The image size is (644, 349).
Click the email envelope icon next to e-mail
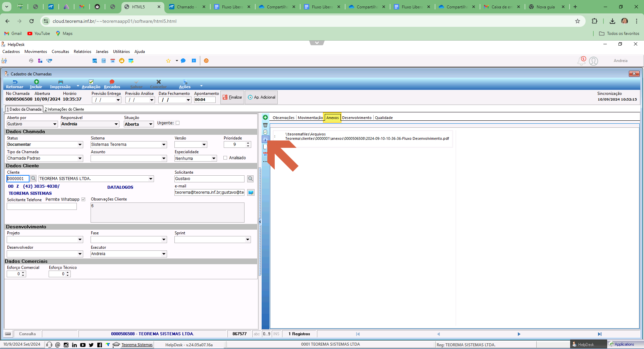[x=251, y=192]
